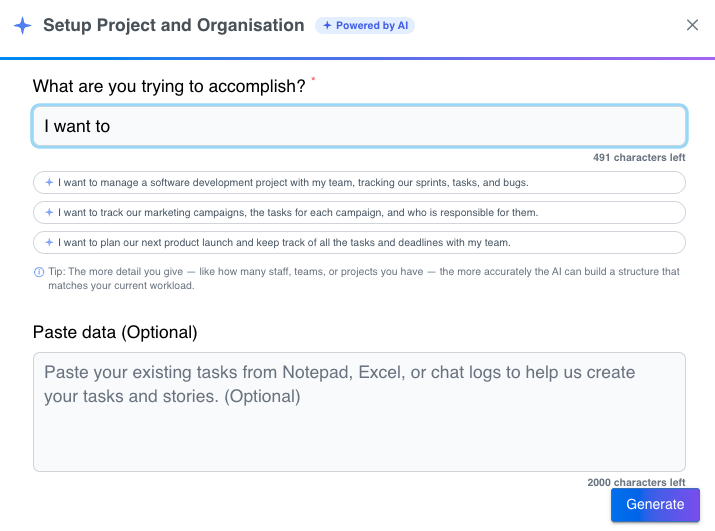Pick the product launch planning suggestion

[x=359, y=243]
